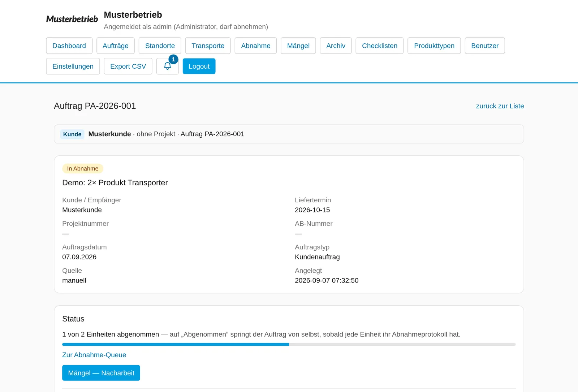This screenshot has width=578, height=392.
Task: Click Quelle value manuell
Action: (x=74, y=280)
